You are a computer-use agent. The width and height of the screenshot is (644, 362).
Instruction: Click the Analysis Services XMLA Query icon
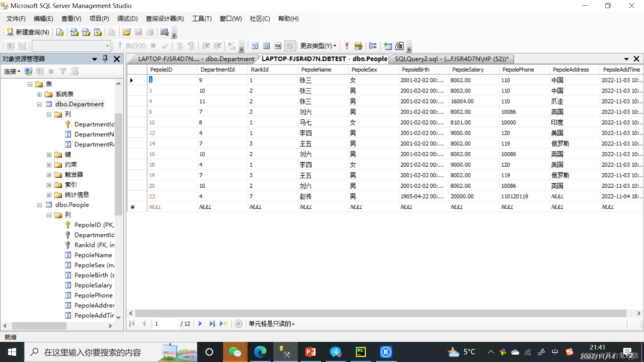click(x=98, y=32)
